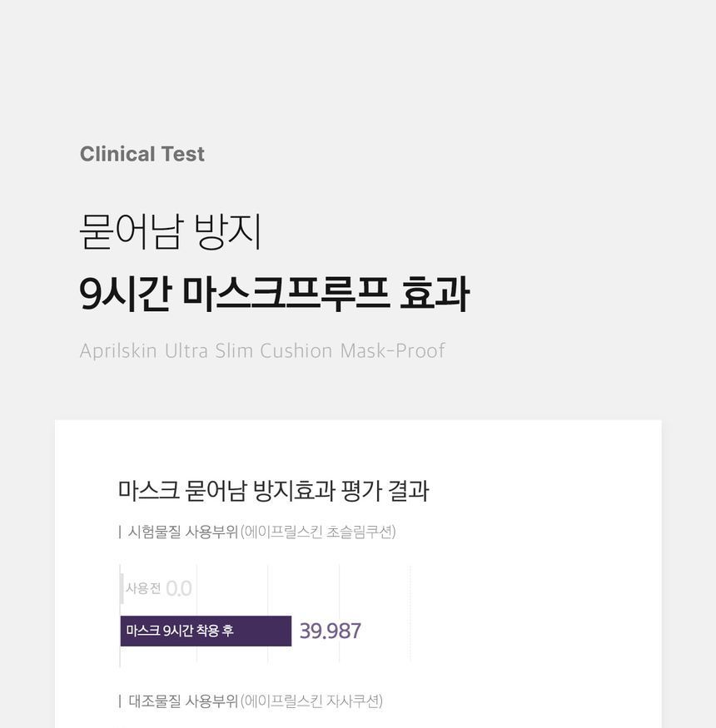Screen dimensions: 716x728
Task: Click "효과" at the headline's end
Action: (x=434, y=295)
